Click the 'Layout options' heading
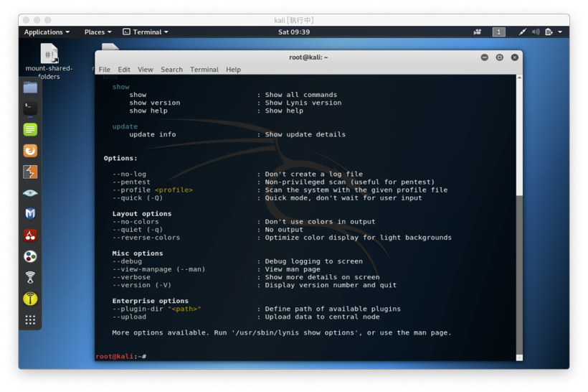Image resolution: width=588 pixels, height=392 pixels. (x=142, y=214)
